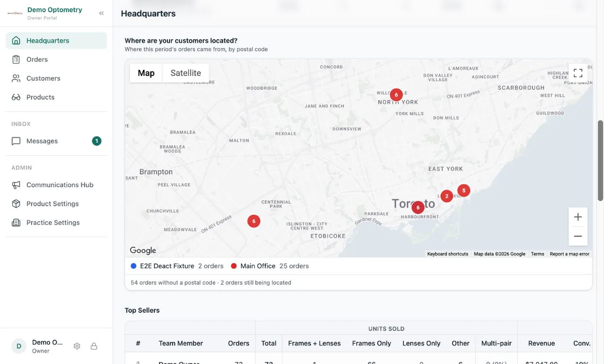
Task: Collapse the sidebar with double-chevron icon
Action: click(x=101, y=13)
